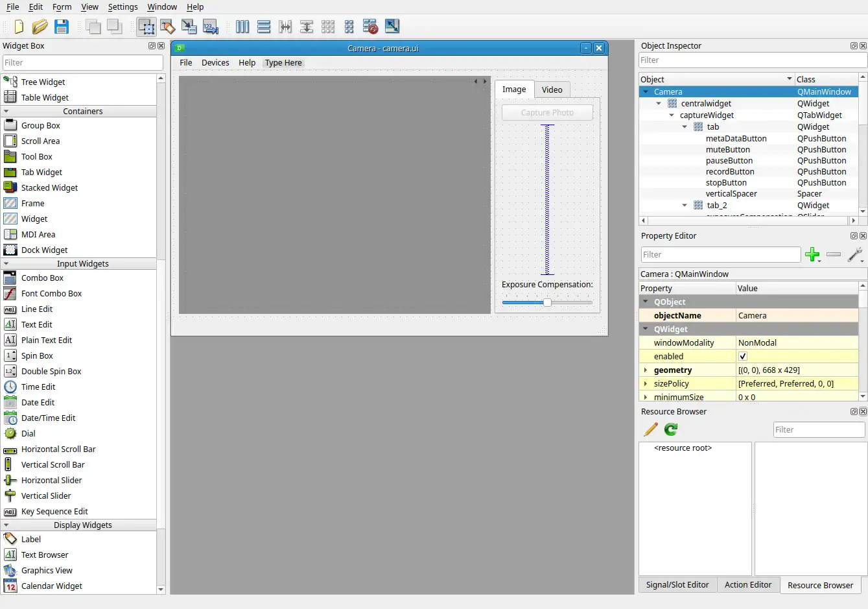Click the Edit Resources pencil icon
This screenshot has height=609, width=868.
pos(650,429)
